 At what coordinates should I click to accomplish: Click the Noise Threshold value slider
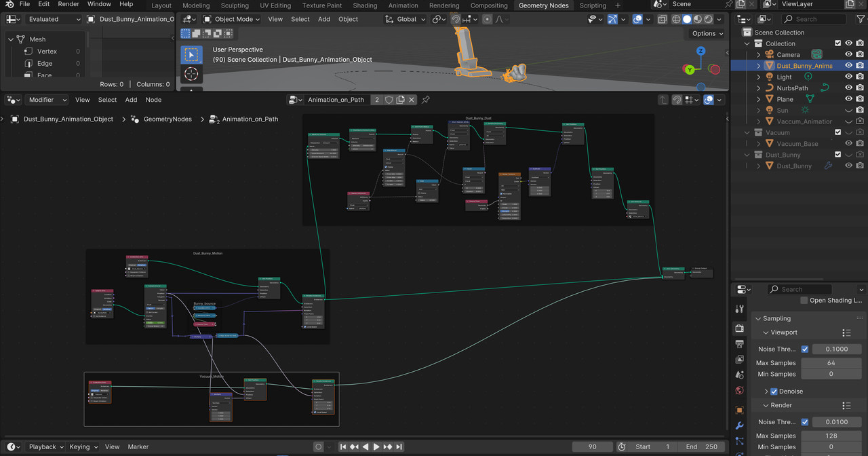click(836, 349)
